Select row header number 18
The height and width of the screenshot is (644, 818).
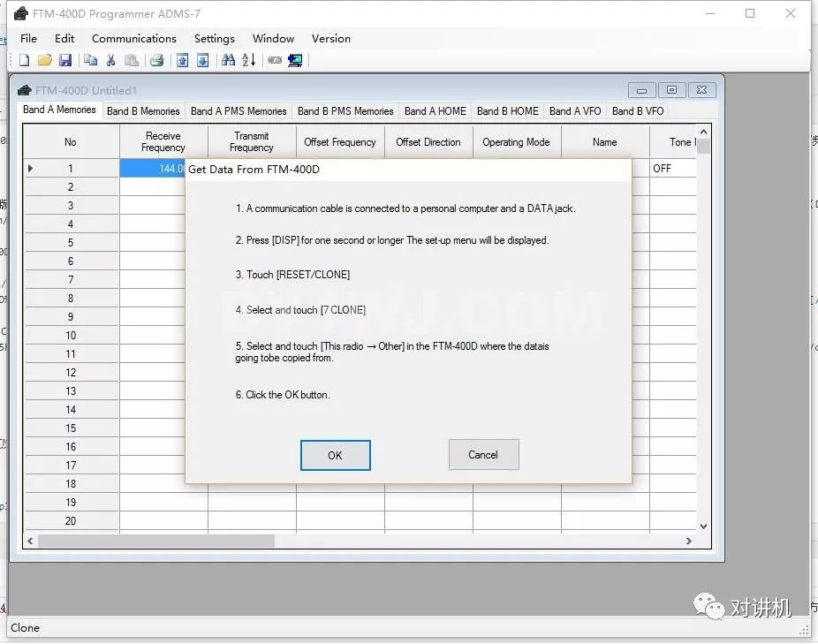[71, 484]
